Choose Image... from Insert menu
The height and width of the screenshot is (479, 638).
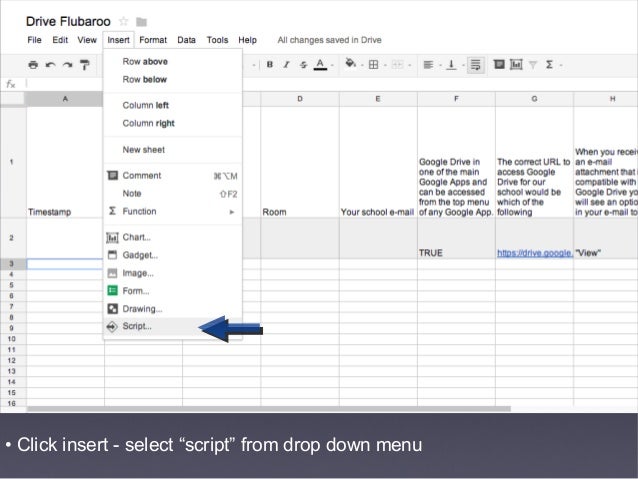coord(173,273)
